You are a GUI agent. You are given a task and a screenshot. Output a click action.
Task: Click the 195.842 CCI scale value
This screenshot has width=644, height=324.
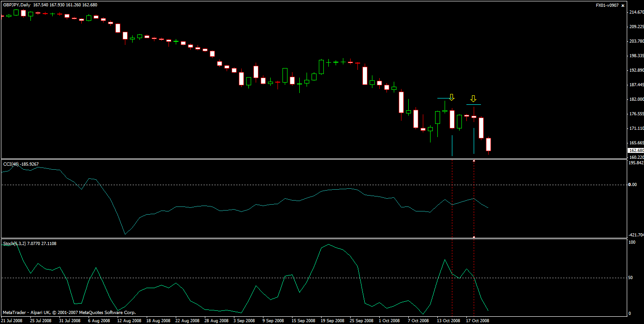(x=636, y=162)
